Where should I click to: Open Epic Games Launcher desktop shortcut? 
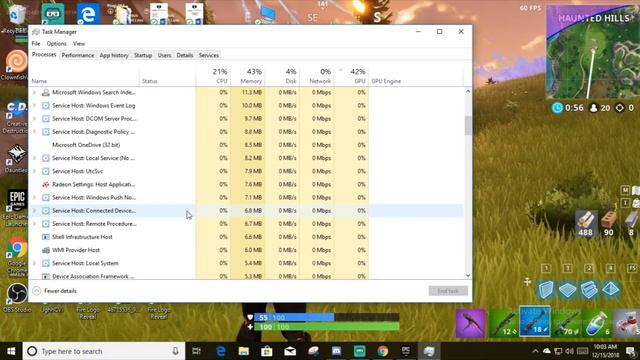click(17, 207)
